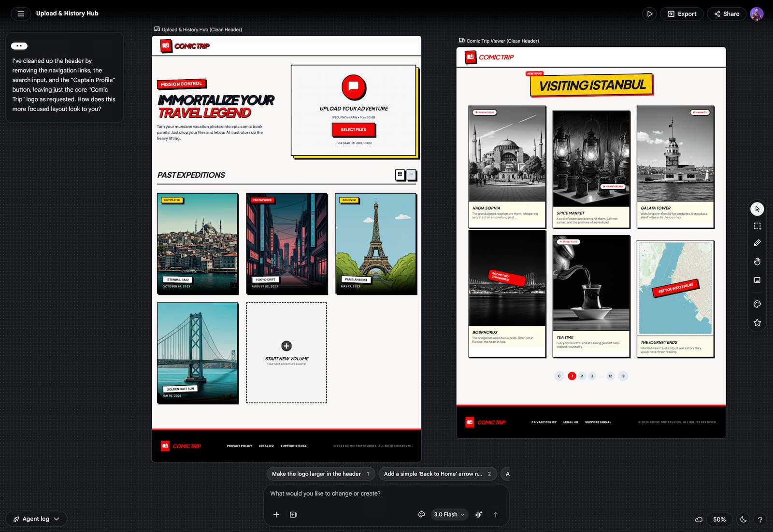Select the cursor/selection tool in the right toolbar
Viewport: 773px width, 532px height.
point(757,209)
